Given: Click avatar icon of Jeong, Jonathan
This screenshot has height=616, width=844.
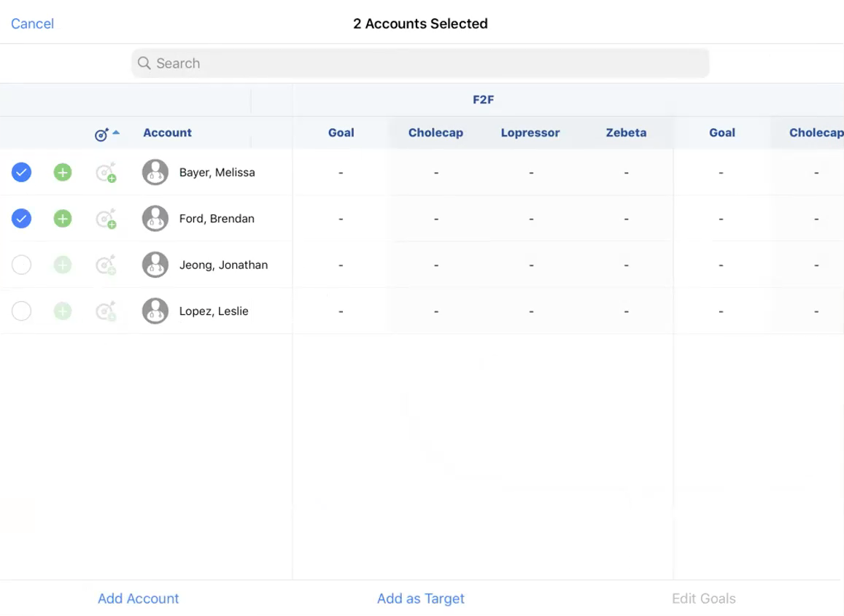Looking at the screenshot, I should [x=155, y=265].
